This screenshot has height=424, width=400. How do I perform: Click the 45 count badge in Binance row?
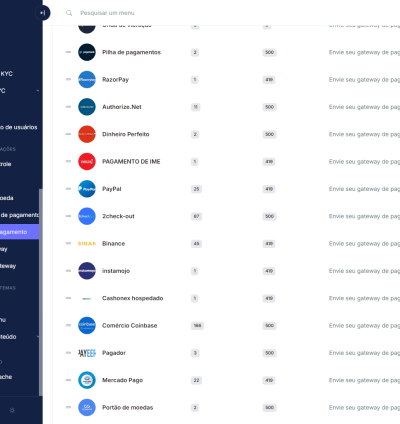pyautogui.click(x=196, y=244)
